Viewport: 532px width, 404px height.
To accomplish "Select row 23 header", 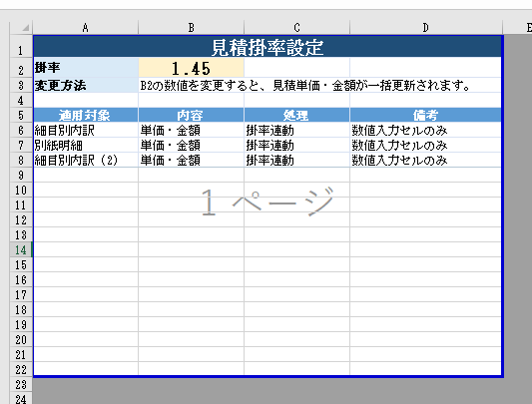I will pos(21,384).
